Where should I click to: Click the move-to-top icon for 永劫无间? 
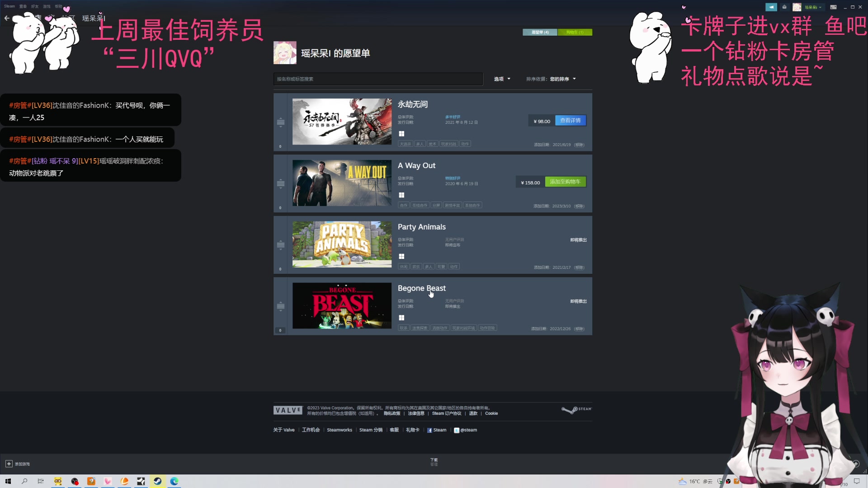pyautogui.click(x=280, y=116)
